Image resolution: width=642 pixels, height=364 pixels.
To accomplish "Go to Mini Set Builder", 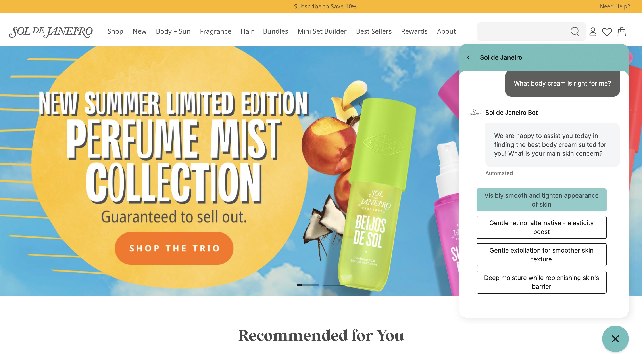I will point(322,31).
